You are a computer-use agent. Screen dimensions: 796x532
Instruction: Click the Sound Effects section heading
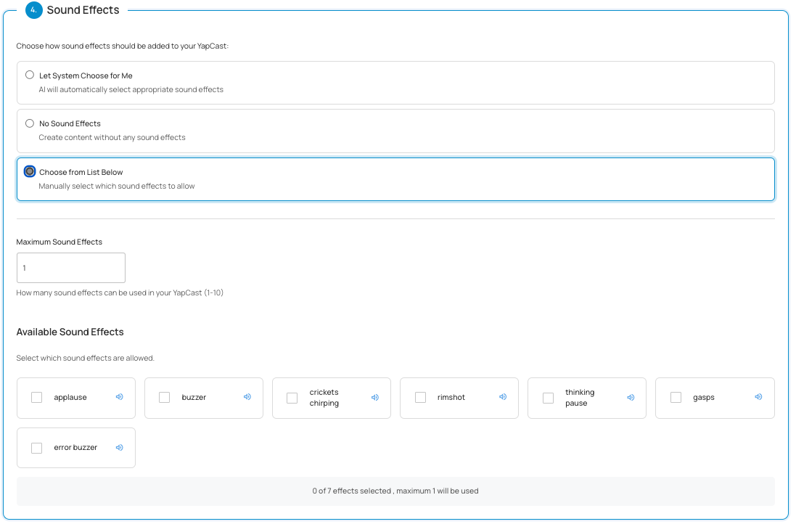[83, 10]
